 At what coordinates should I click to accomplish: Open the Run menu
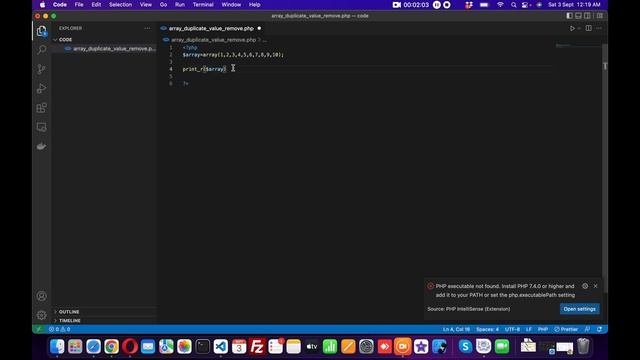[180, 5]
